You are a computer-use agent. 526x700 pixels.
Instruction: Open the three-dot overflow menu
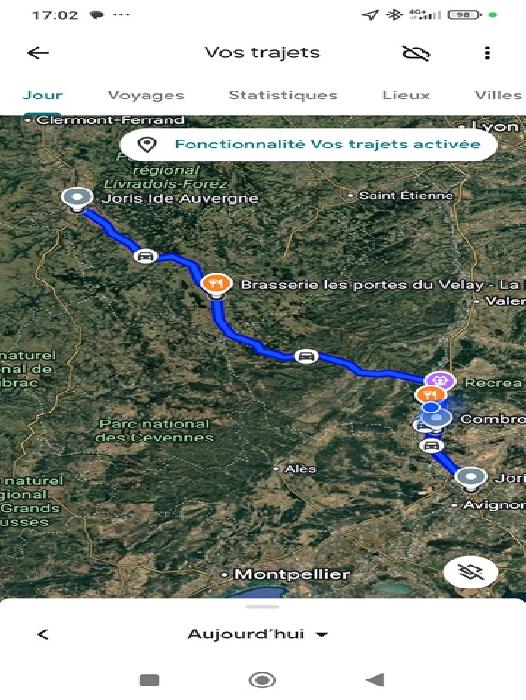point(487,53)
